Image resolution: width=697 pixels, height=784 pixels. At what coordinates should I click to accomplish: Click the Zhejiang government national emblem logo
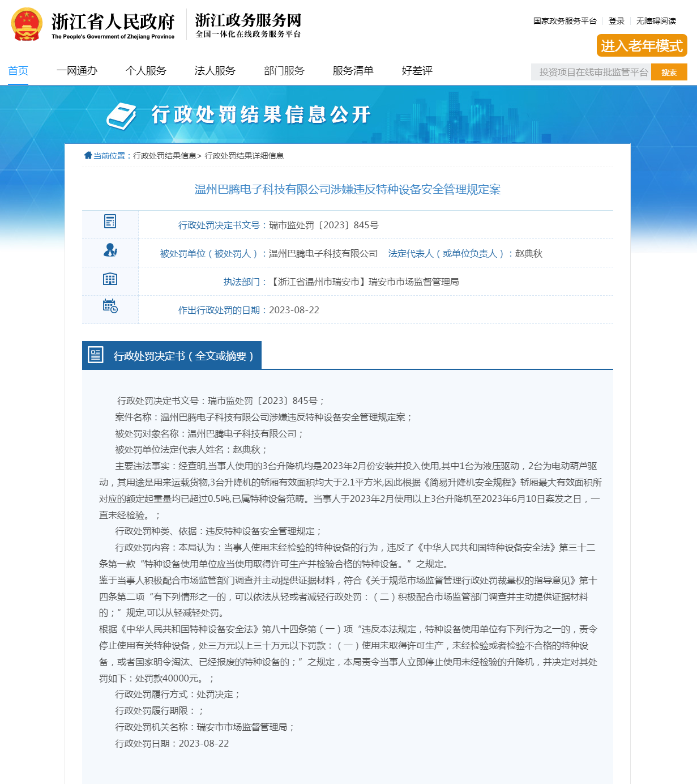(x=27, y=24)
